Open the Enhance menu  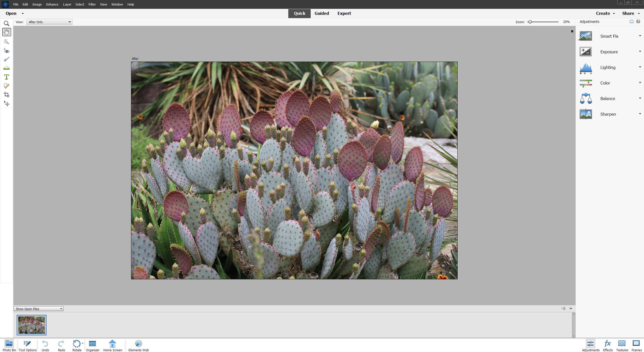(52, 4)
